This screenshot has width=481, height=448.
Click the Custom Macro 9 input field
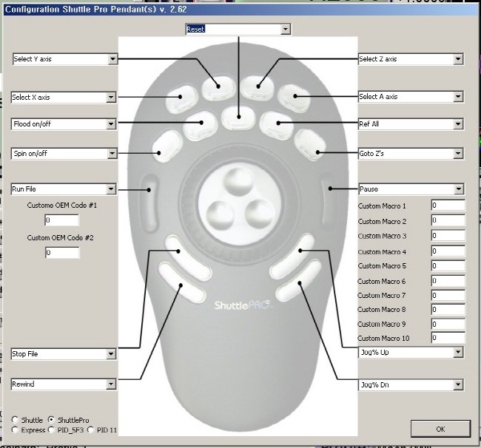pyautogui.click(x=448, y=324)
